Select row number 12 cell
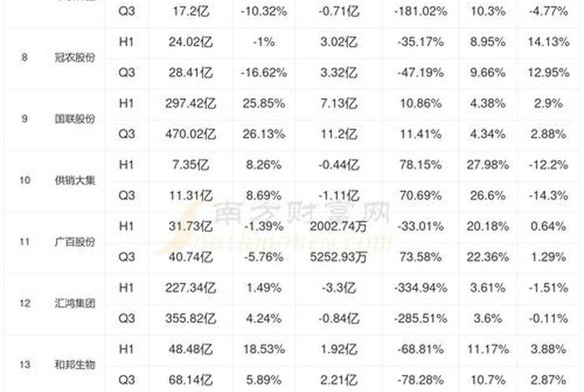 point(25,304)
